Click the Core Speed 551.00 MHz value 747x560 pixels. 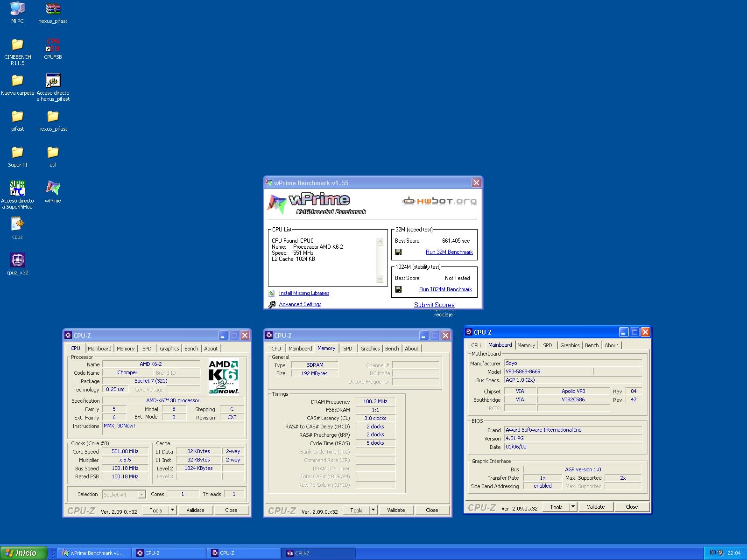tap(125, 451)
